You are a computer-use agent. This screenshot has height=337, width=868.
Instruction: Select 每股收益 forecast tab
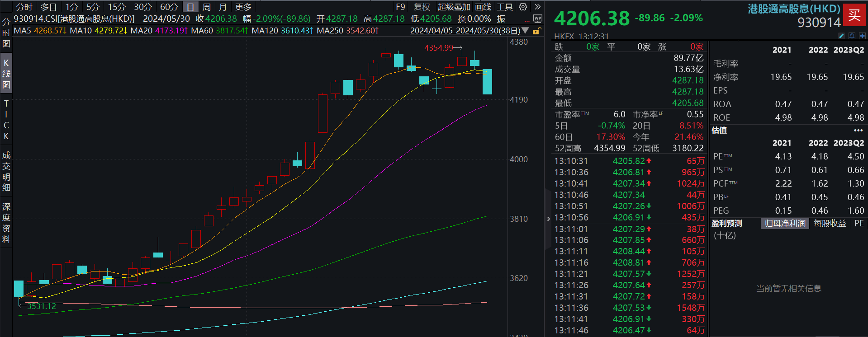tap(830, 223)
